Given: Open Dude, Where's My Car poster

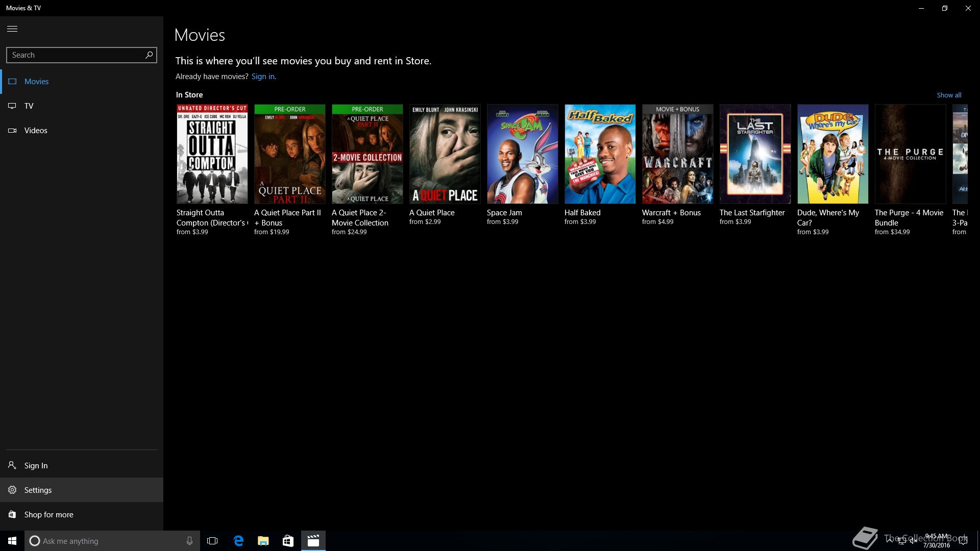Looking at the screenshot, I should coord(832,154).
